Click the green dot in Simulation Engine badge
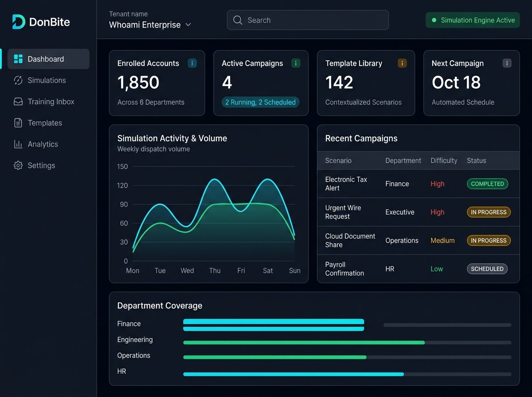532x397 pixels. [x=434, y=20]
